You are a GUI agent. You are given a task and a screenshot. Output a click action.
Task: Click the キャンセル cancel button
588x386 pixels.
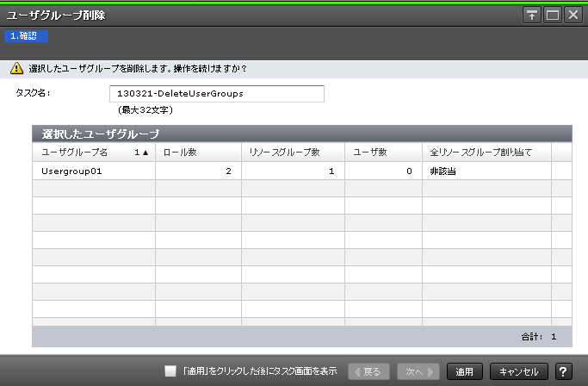click(518, 371)
